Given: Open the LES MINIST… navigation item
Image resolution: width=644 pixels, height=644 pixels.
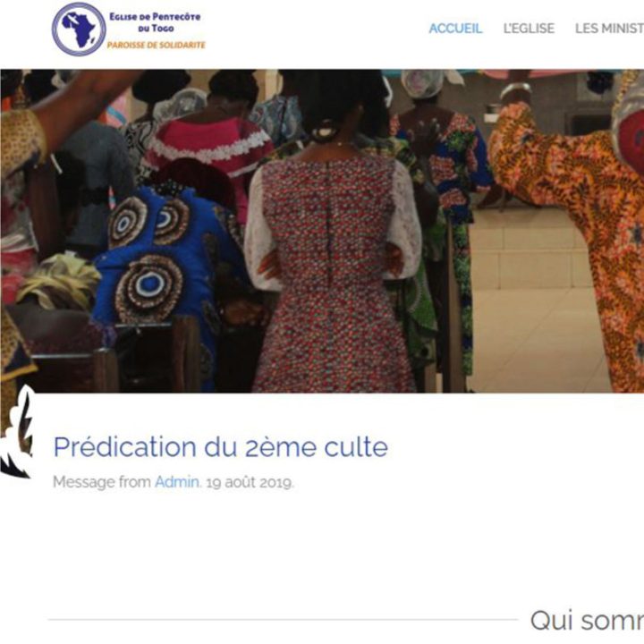Looking at the screenshot, I should 609,29.
